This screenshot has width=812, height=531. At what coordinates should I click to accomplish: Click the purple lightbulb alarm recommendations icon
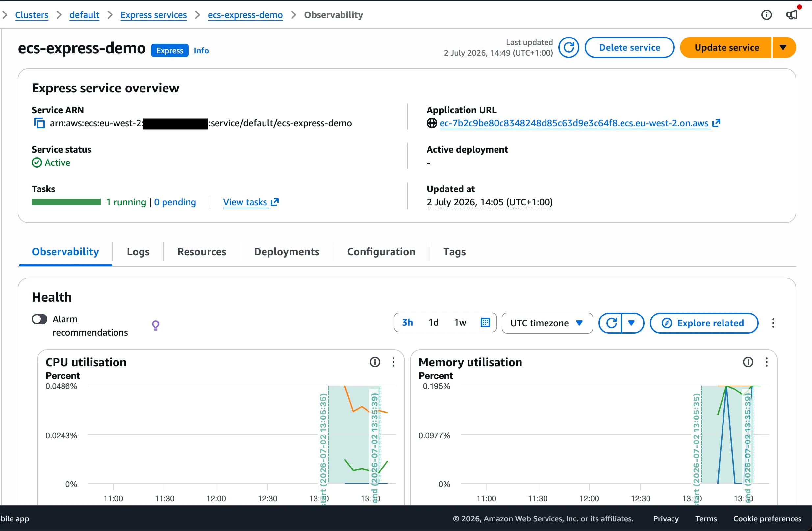pos(156,326)
